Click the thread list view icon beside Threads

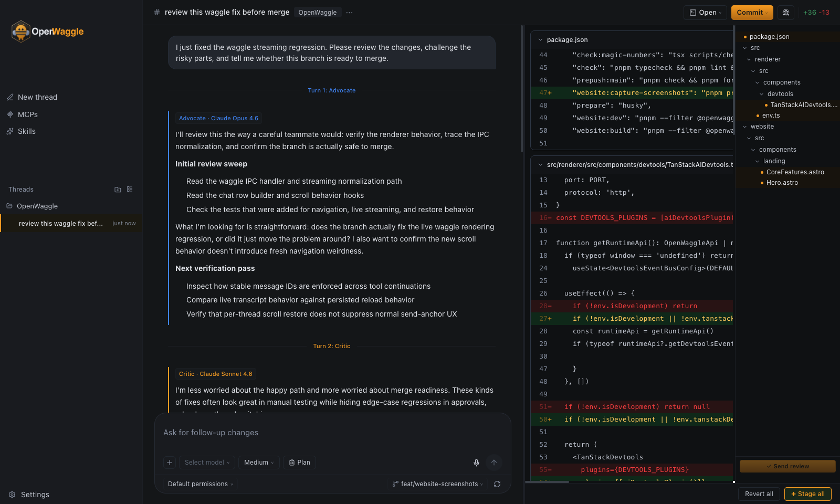(x=130, y=189)
